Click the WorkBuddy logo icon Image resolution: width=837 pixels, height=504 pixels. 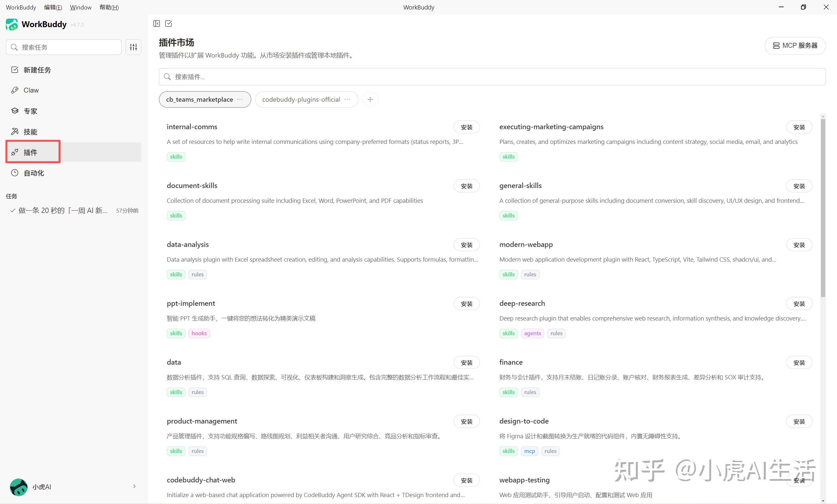coord(11,25)
